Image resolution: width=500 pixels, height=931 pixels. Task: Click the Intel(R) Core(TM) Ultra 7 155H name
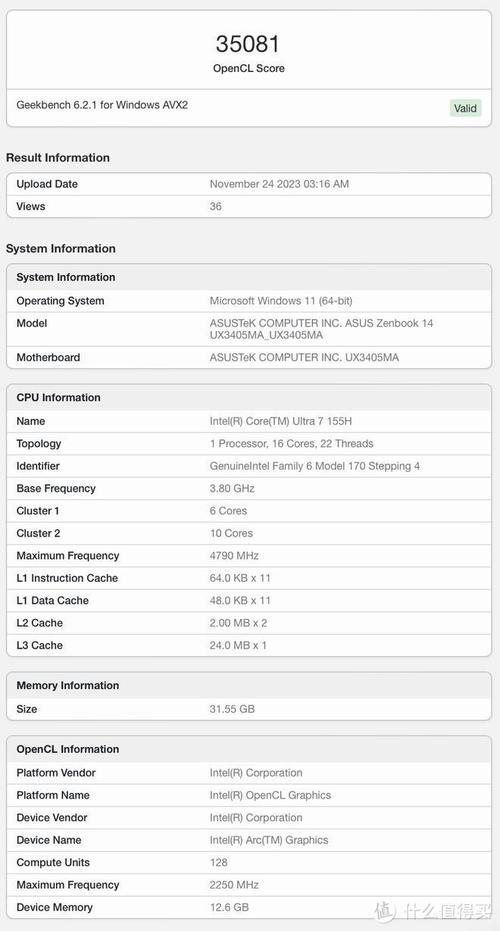tap(281, 421)
